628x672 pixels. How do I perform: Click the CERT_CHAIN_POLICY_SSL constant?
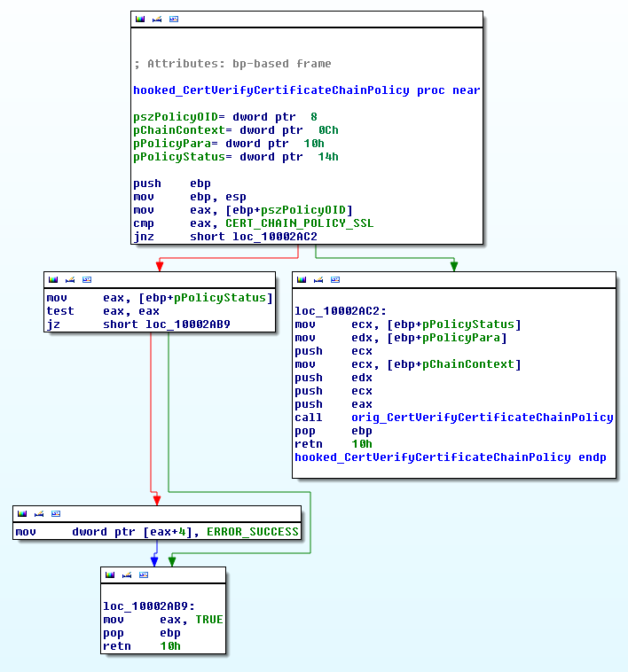299,223
